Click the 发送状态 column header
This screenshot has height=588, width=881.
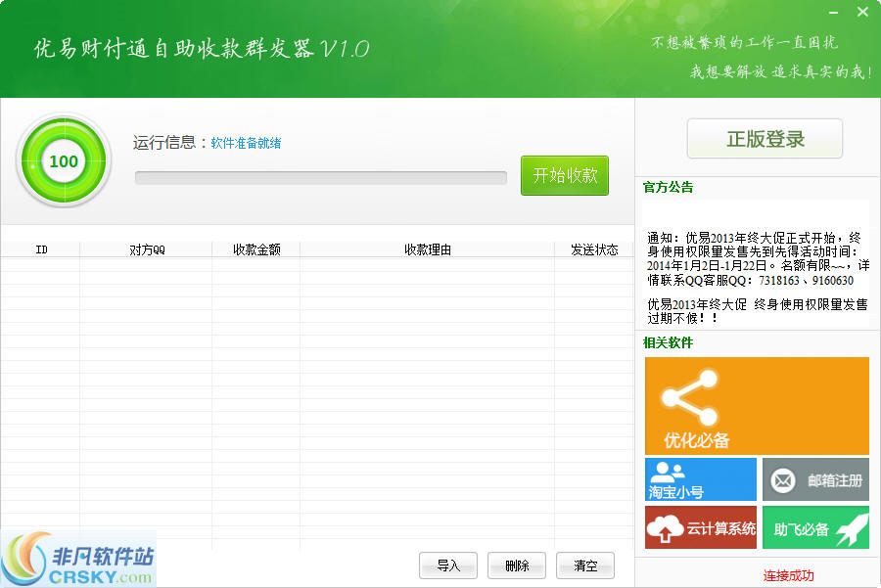594,249
